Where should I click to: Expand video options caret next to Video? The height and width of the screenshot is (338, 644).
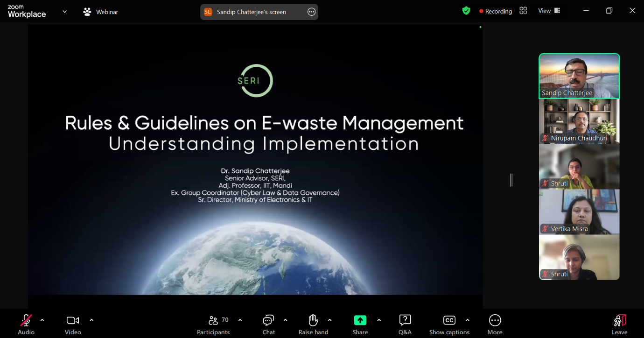(x=91, y=320)
